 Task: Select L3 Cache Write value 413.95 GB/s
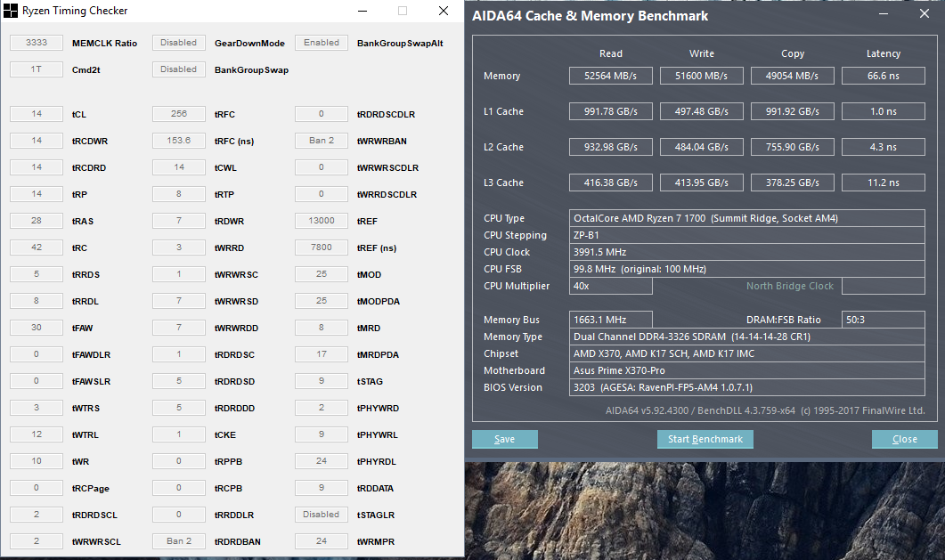click(702, 183)
